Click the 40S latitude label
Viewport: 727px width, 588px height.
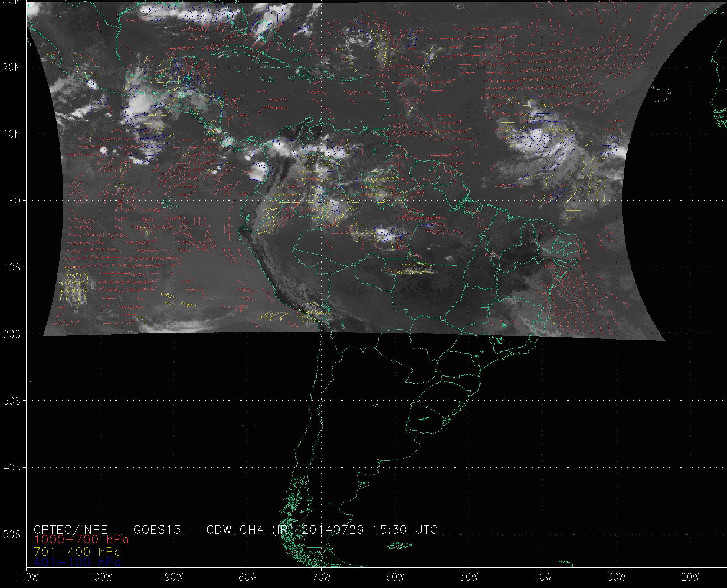click(12, 468)
